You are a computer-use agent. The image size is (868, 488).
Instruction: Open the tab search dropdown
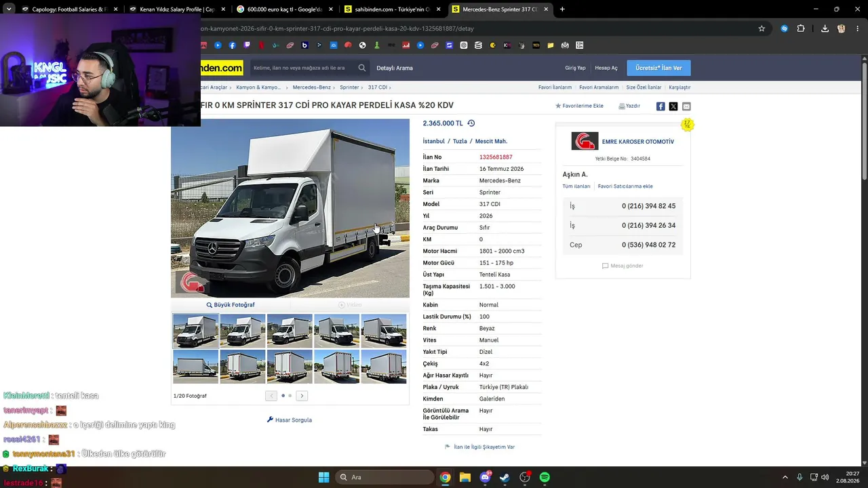coord(9,9)
